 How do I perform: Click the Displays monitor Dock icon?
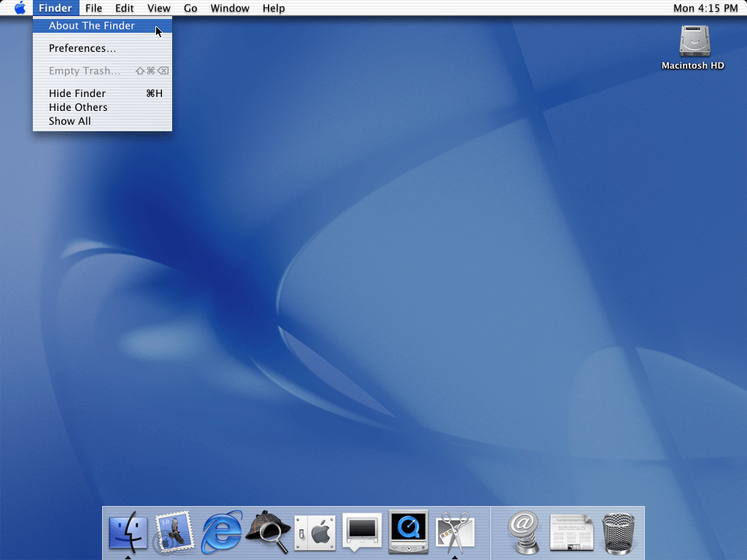coord(362,532)
